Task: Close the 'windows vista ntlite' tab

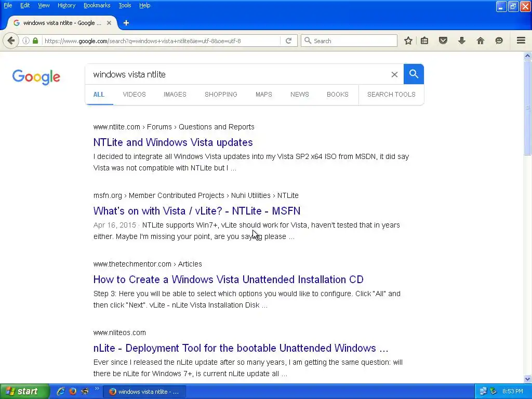Action: click(x=109, y=23)
